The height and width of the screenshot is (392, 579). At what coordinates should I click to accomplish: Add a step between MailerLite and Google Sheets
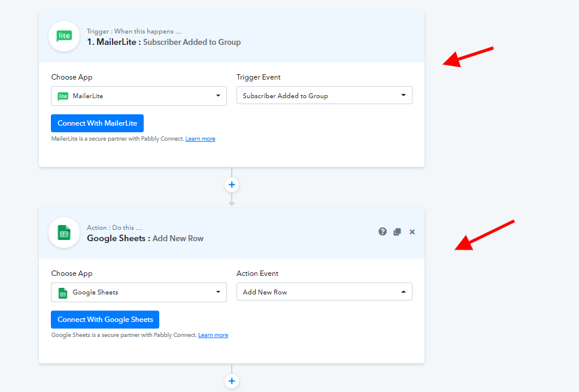point(232,185)
